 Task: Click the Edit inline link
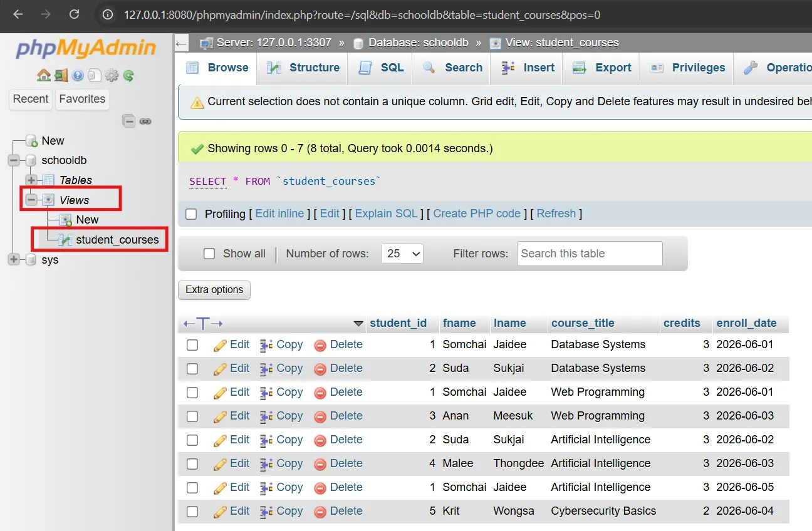coord(279,214)
